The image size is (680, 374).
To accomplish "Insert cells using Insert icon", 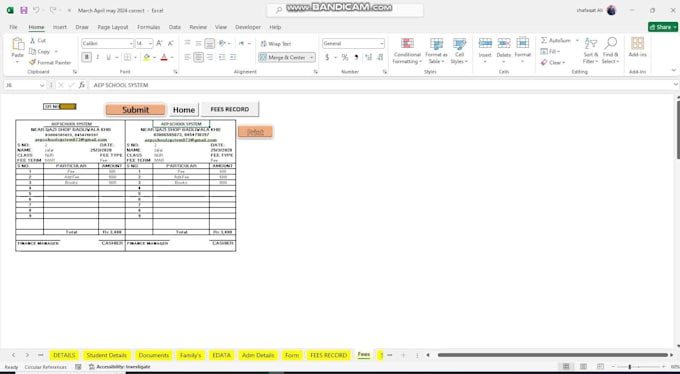I will point(485,43).
